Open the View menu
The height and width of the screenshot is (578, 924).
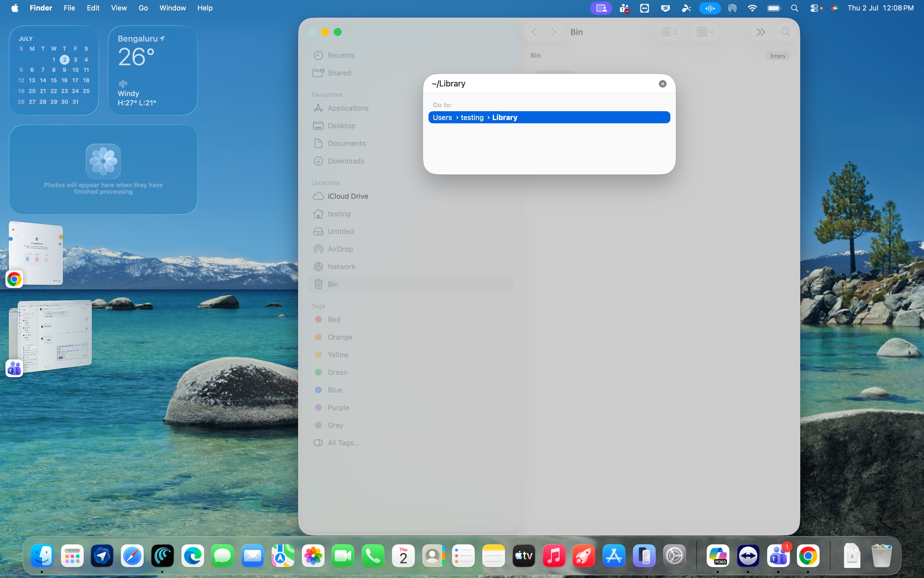click(119, 8)
